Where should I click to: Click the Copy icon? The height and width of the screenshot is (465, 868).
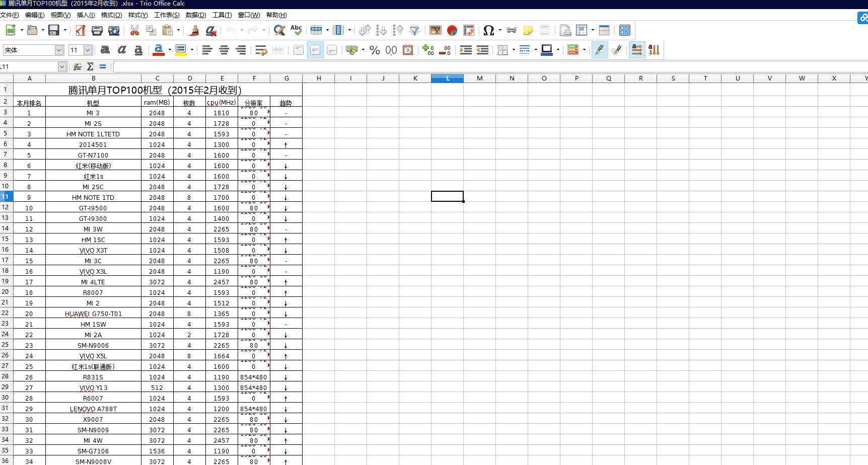point(151,30)
